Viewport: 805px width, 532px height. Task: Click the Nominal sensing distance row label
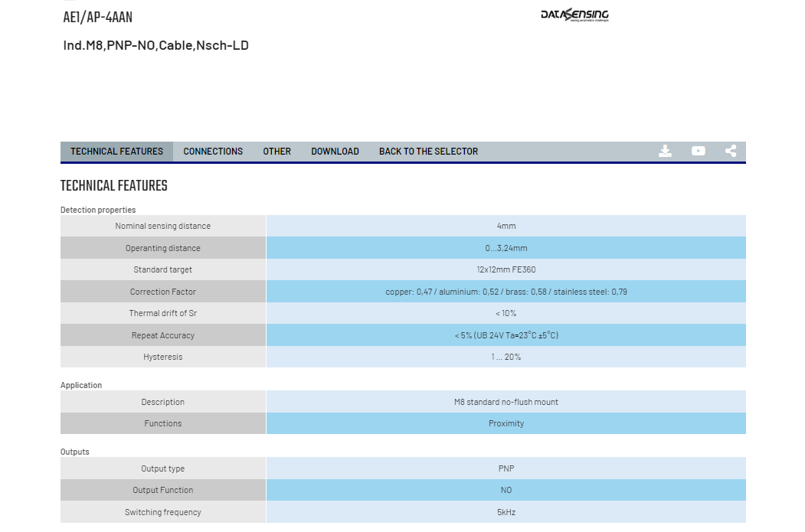click(x=162, y=226)
